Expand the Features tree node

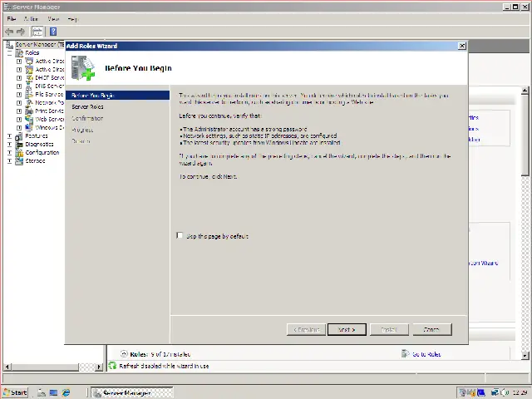point(9,136)
